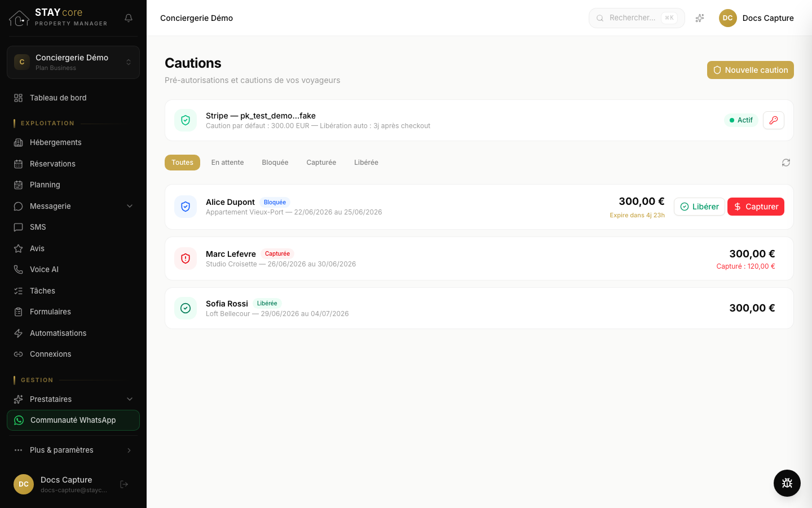Select the Alice Dupont guest name
Viewport: 812px width, 508px height.
click(230, 202)
